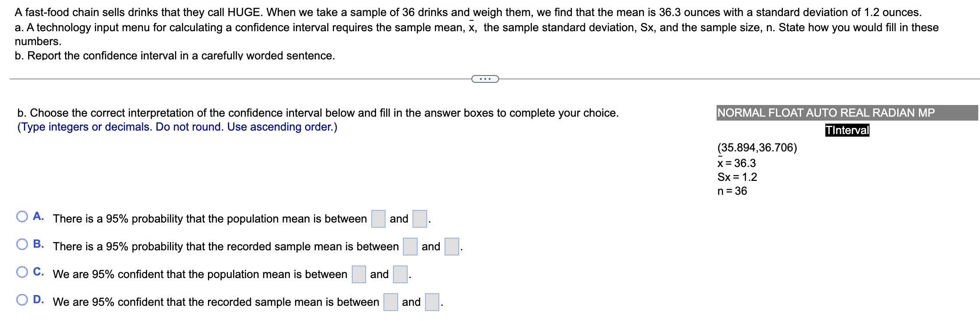Screen dimensions: 980x321
Task: Choose option C, 95% confident population mean
Action: click(x=22, y=272)
